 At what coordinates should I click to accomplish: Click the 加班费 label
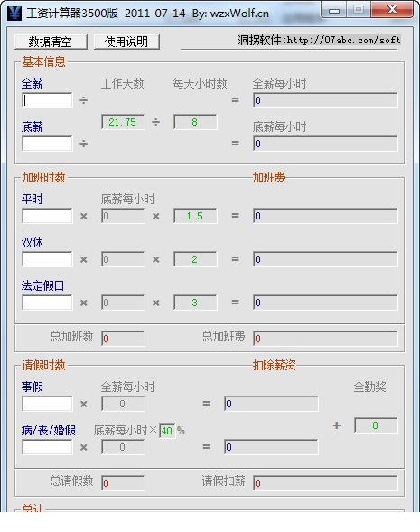click(268, 177)
